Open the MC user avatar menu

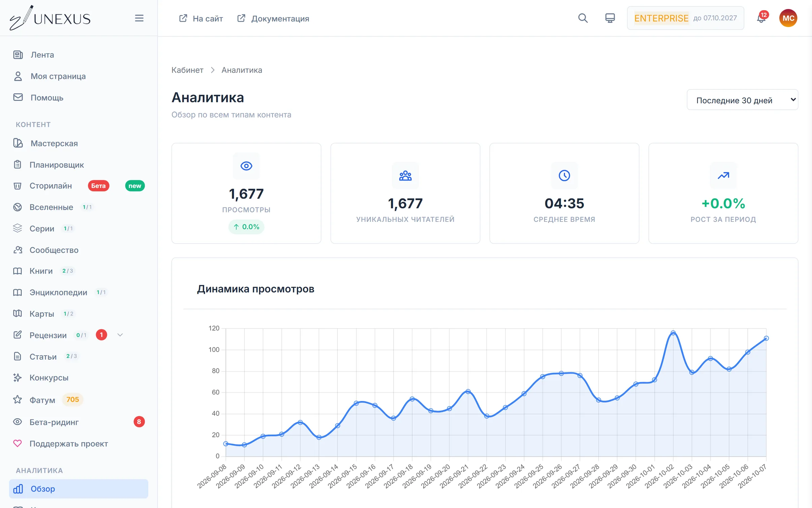click(788, 18)
